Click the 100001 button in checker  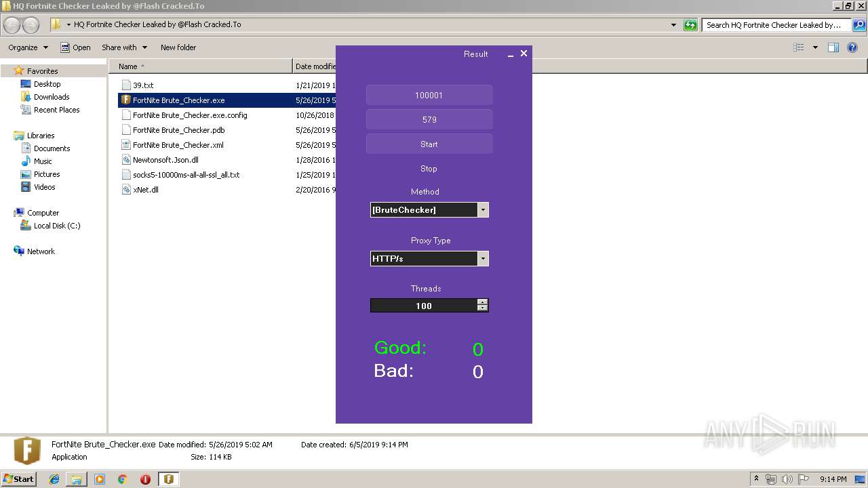(429, 96)
